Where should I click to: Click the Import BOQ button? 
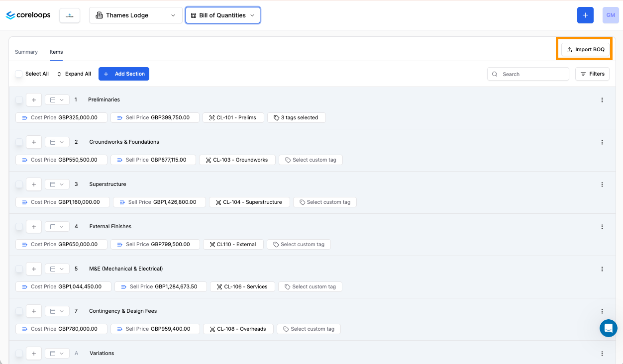coord(586,49)
